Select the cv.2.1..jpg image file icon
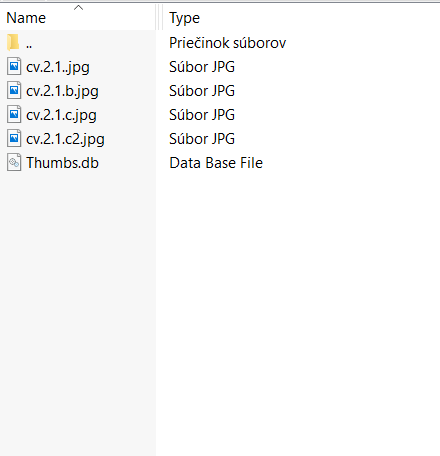Image resolution: width=440 pixels, height=456 pixels. pos(14,66)
